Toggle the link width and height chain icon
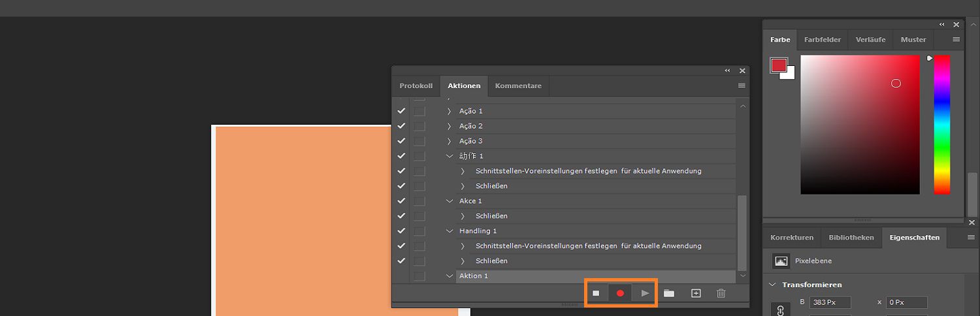The width and height of the screenshot is (980, 316). (780, 309)
